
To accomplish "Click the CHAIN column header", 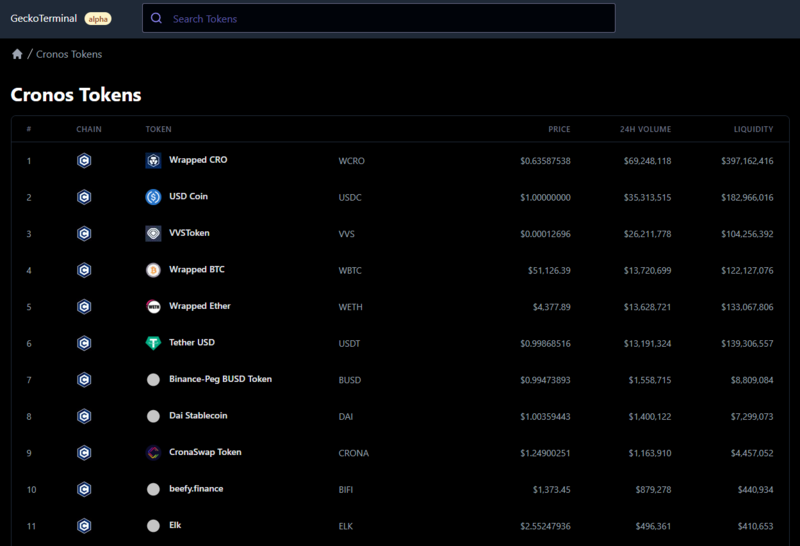I will [x=89, y=129].
